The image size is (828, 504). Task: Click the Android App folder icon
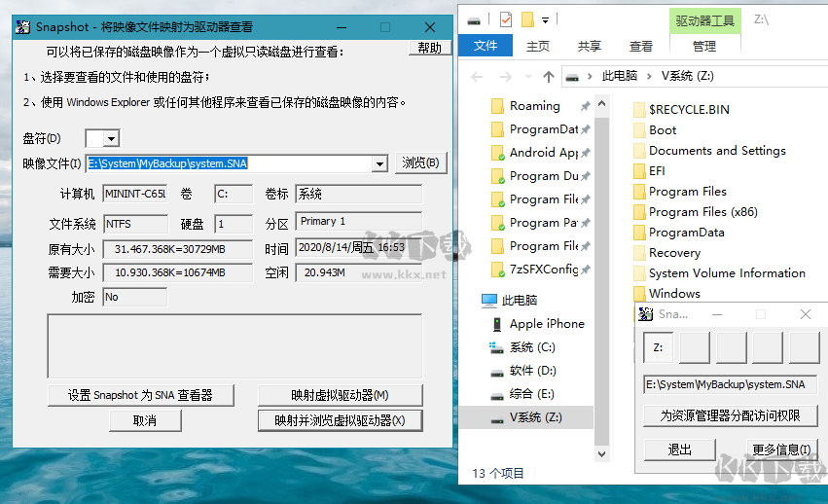coord(497,153)
